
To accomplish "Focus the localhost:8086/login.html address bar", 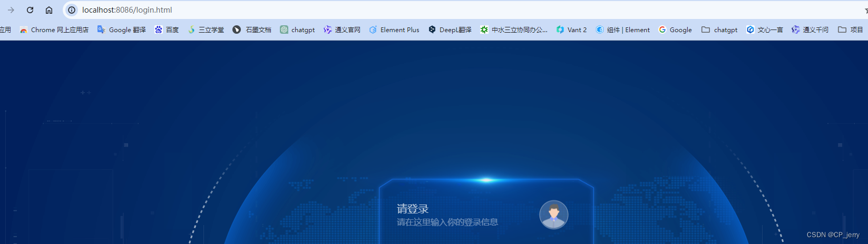I will point(464,10).
